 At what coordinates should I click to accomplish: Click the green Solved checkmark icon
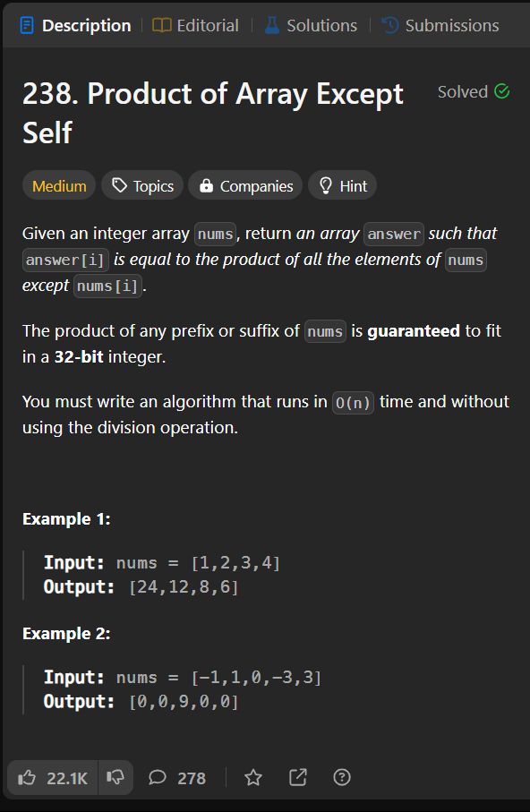[501, 91]
